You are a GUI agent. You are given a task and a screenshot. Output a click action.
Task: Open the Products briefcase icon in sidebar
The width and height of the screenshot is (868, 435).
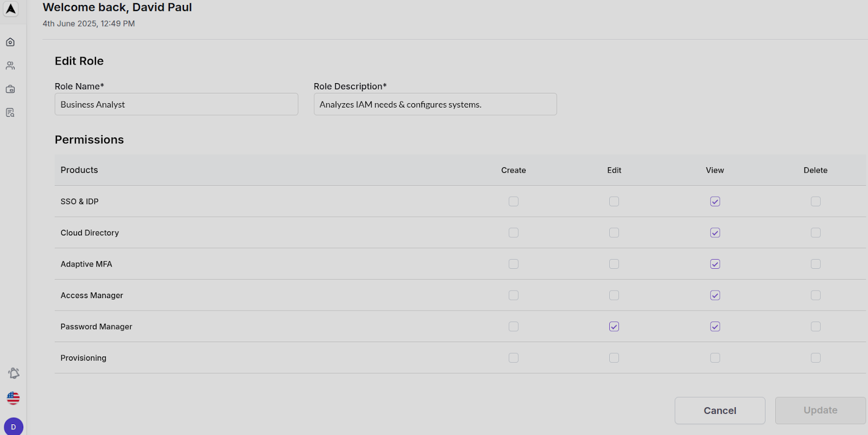(10, 89)
